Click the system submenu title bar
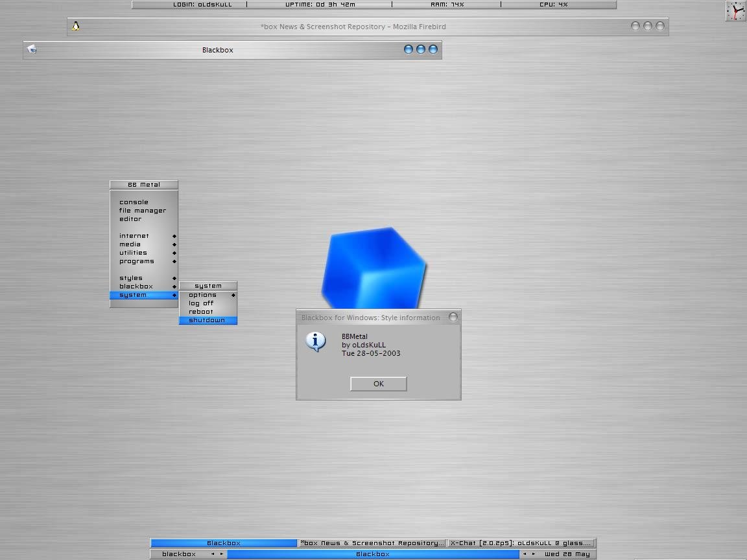The image size is (747, 560). point(208,286)
